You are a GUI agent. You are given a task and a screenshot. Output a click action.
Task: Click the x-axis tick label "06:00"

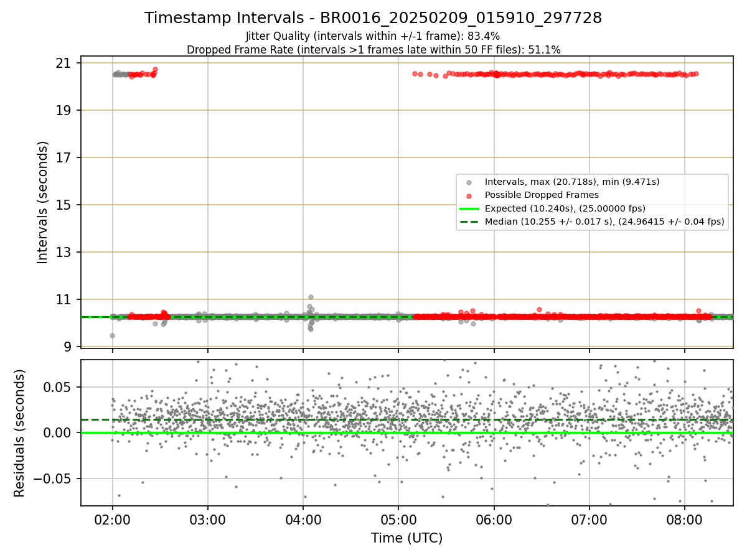(x=494, y=519)
